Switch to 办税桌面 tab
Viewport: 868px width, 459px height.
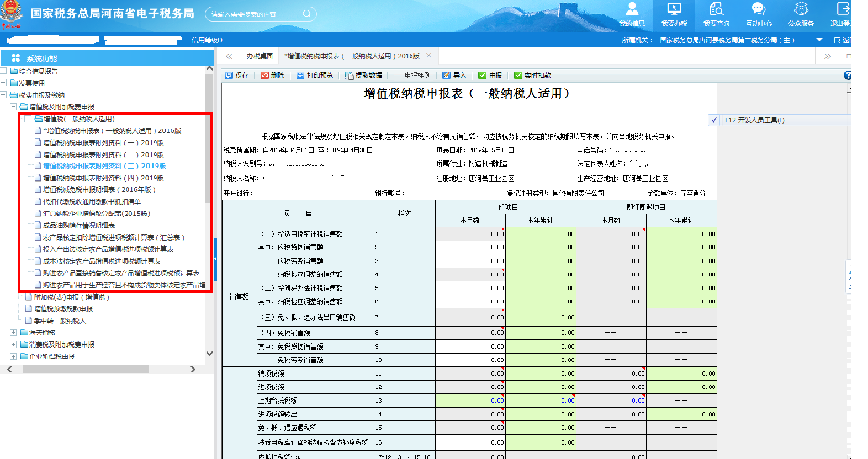pyautogui.click(x=260, y=56)
